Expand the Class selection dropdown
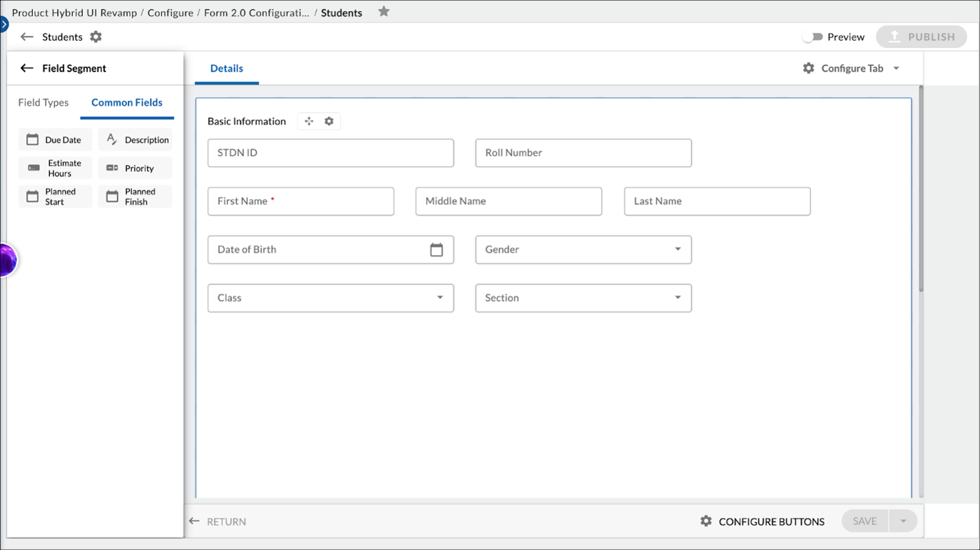This screenshot has height=550, width=980. tap(439, 298)
